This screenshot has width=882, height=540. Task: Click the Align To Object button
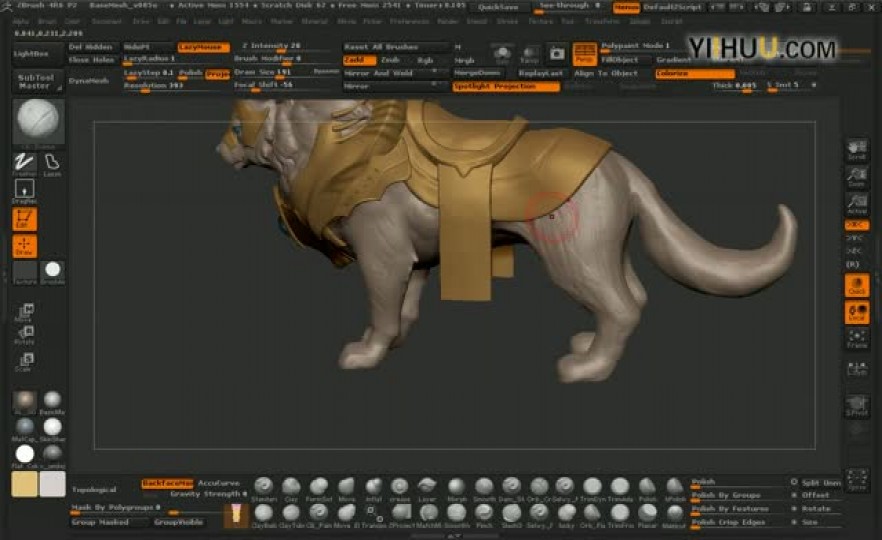coord(605,74)
